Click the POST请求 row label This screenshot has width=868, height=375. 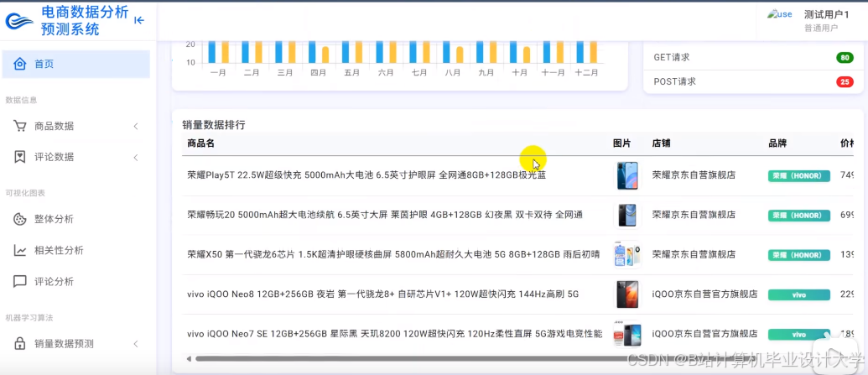674,82
